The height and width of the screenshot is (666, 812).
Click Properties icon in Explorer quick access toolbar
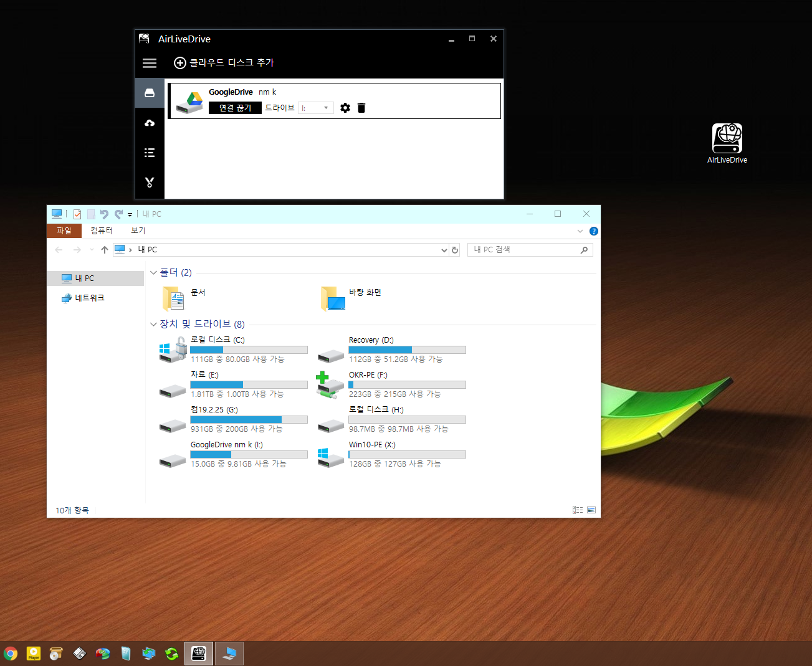point(77,214)
